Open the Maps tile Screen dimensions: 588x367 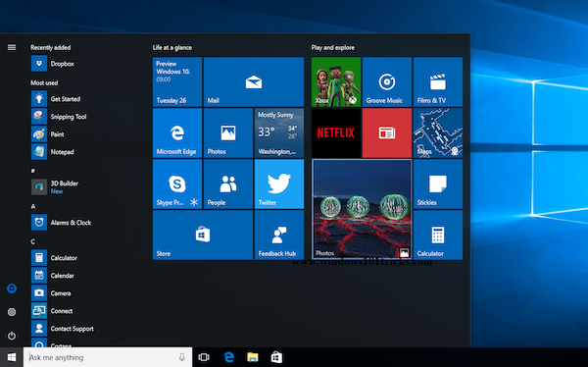438,133
